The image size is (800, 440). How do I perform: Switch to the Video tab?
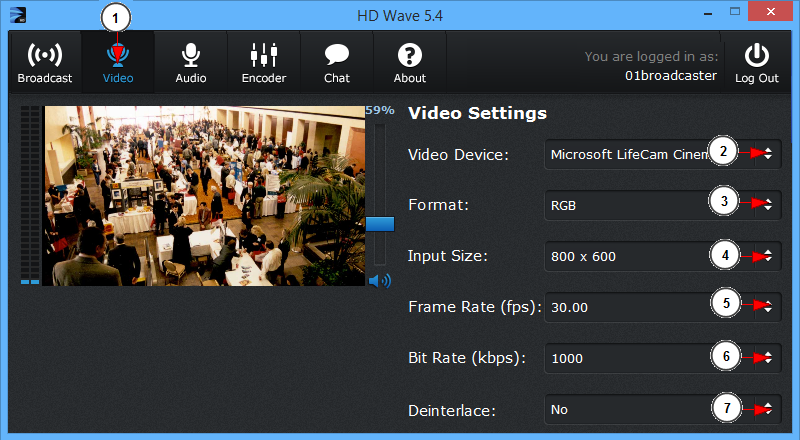(x=118, y=62)
